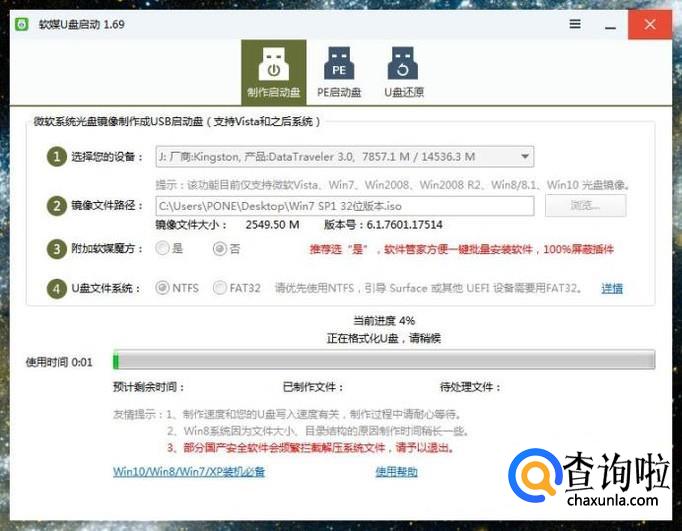Open the 详情 details link
682x531 pixels.
[x=612, y=288]
